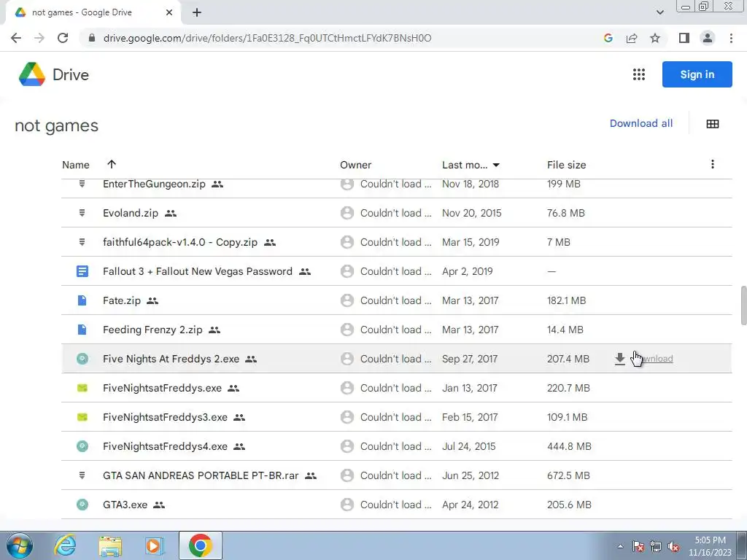Open the Google apps grid
The height and width of the screenshot is (560, 747).
[x=638, y=74]
